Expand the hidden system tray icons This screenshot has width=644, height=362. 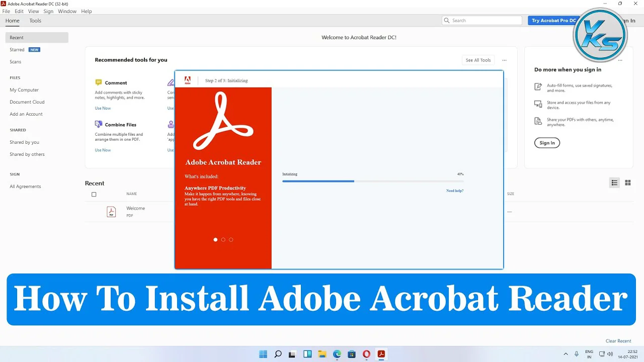coord(566,354)
